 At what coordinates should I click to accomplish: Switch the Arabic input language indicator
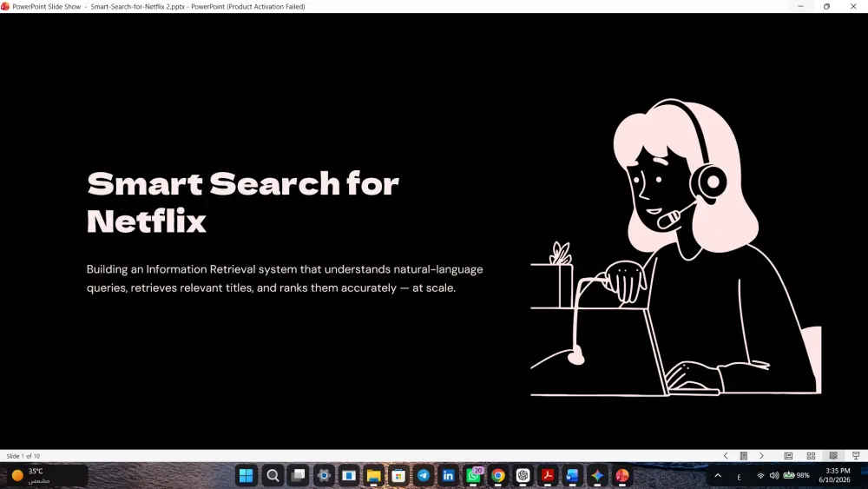pyautogui.click(x=739, y=476)
